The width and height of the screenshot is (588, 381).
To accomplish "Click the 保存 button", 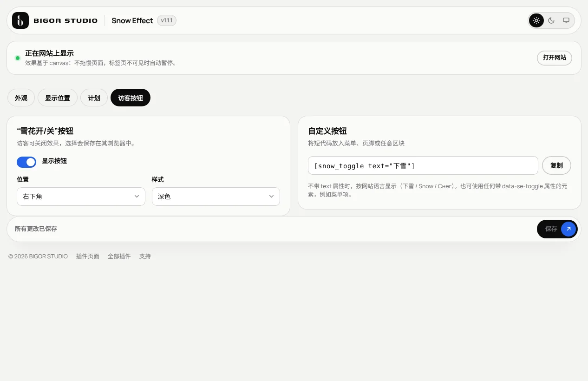I will [x=557, y=229].
